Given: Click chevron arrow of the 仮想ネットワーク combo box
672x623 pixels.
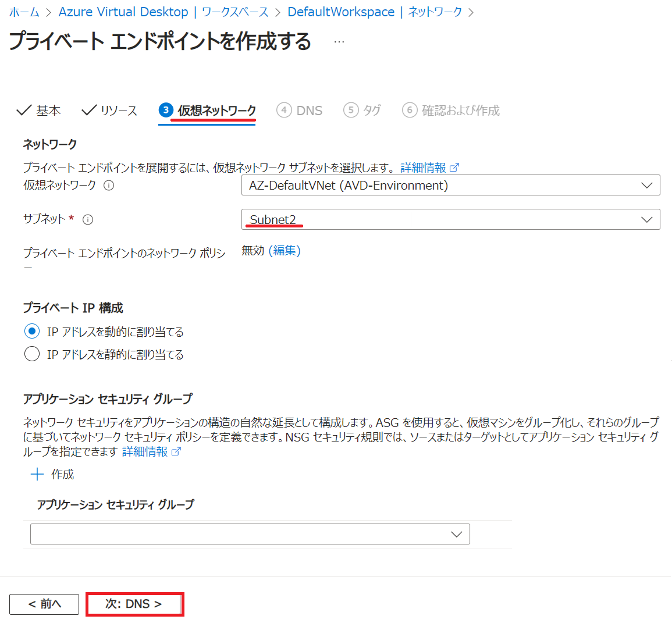Looking at the screenshot, I should [x=647, y=186].
